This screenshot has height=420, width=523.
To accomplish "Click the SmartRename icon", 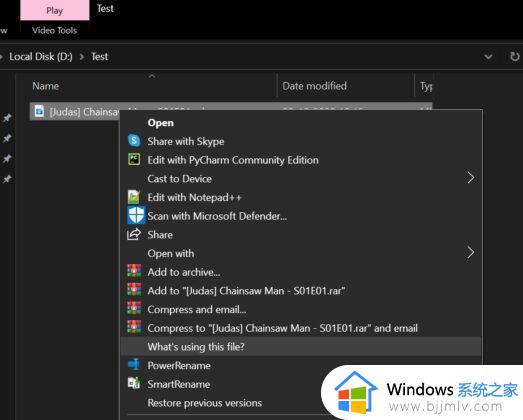I will click(x=134, y=383).
